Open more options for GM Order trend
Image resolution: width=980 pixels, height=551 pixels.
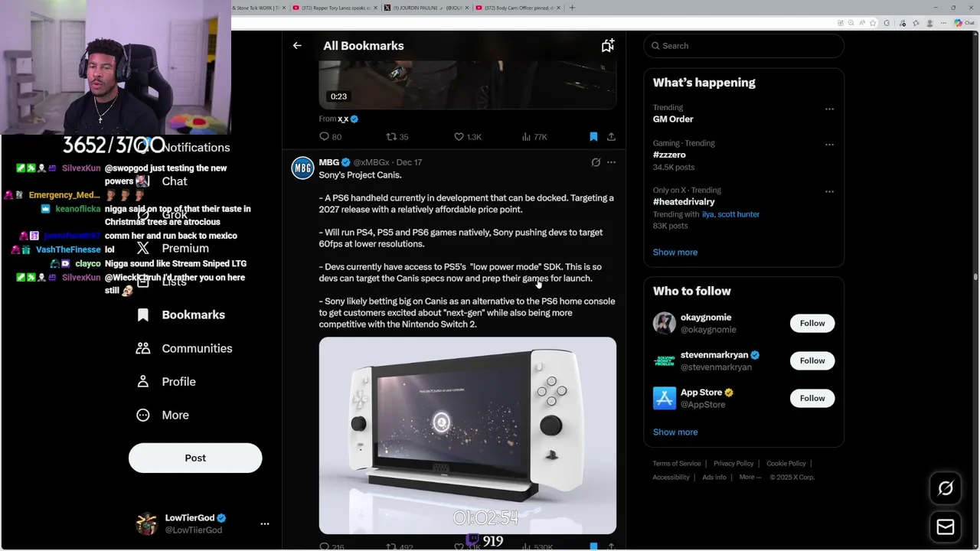coord(829,109)
